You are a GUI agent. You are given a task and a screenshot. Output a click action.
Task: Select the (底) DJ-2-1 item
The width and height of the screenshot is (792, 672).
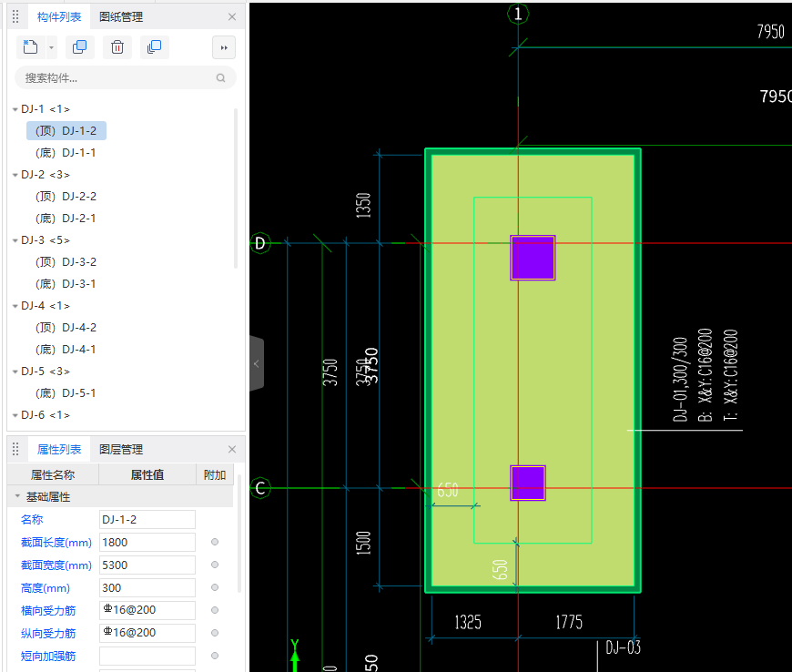click(x=66, y=219)
